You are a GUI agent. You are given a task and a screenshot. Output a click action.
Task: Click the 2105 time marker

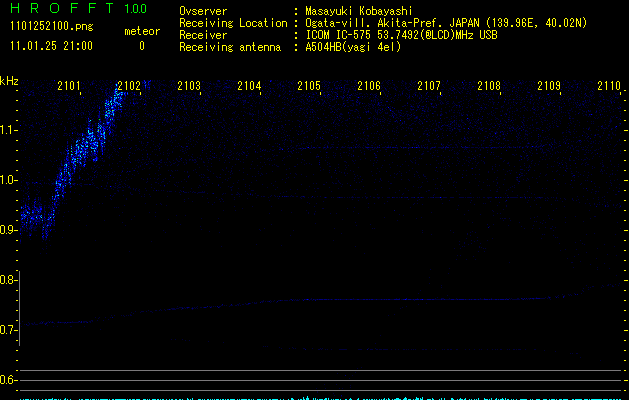pyautogui.click(x=309, y=85)
